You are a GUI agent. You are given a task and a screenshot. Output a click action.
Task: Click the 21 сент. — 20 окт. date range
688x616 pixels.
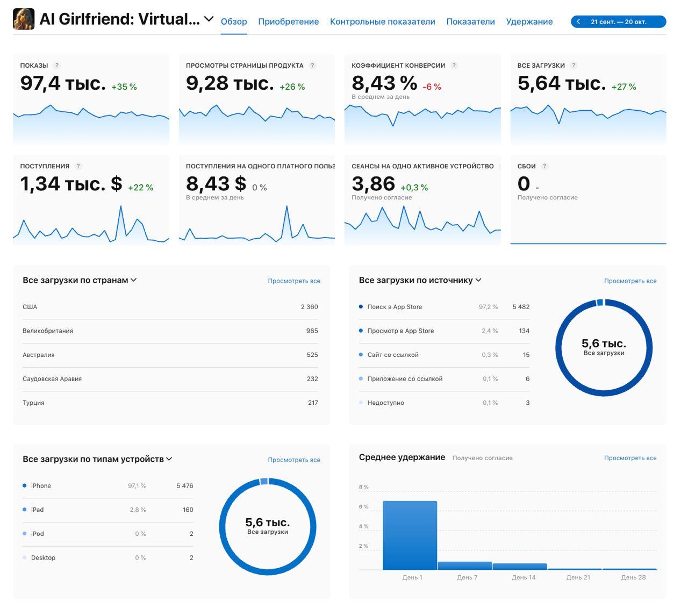618,22
